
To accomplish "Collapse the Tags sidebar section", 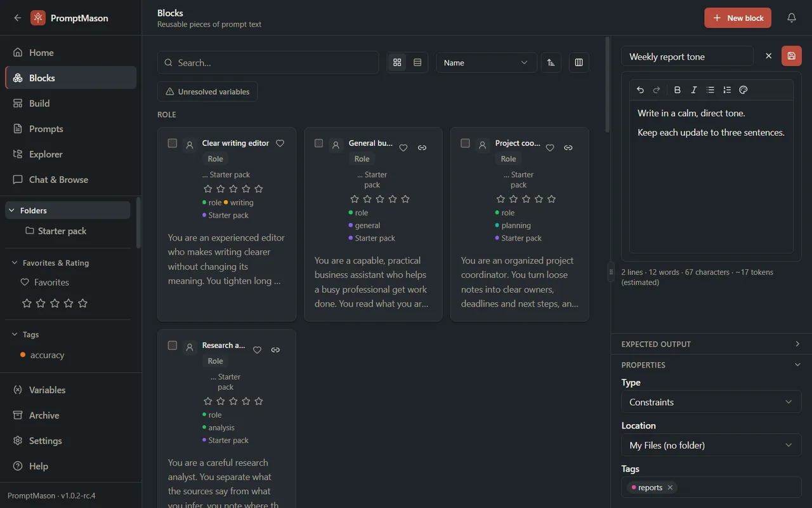I will [x=68, y=335].
